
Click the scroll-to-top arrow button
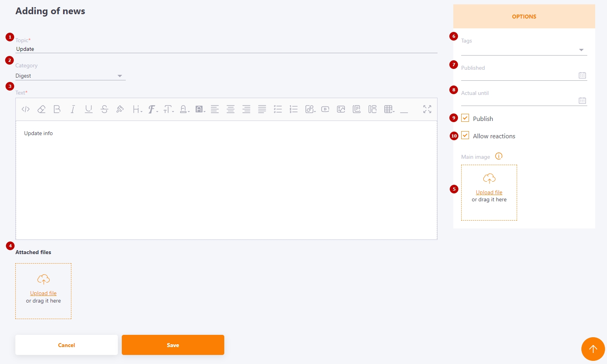coord(593,349)
